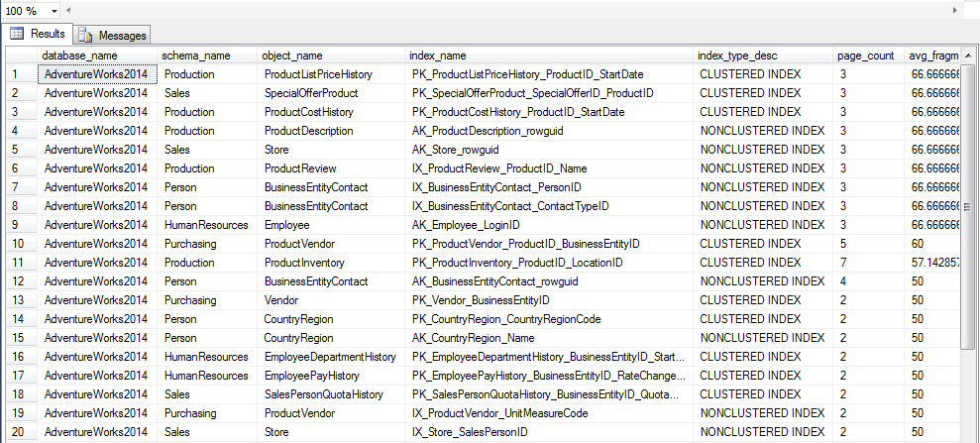Click PK_ProductCostHistory_ProductID_StartDate cell
Screen dimensions: 980x443
[549, 112]
